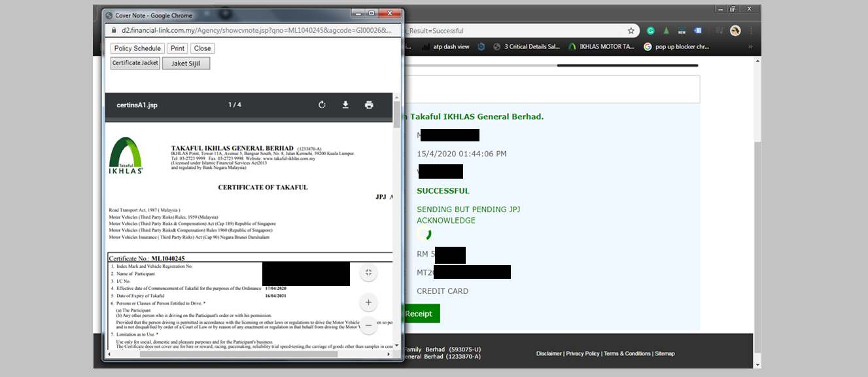The image size is (868, 377).
Task: Open the atp dash view bookmark
Action: 446,47
